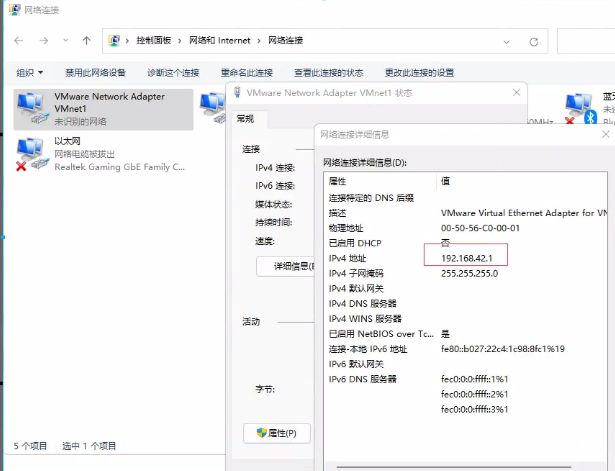Switch to the 常规 tab
The image size is (615, 471).
(246, 119)
